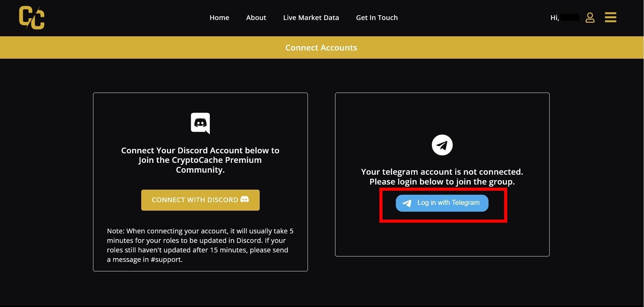The image size is (644, 307).
Task: Click inside the red highlighted area
Action: [x=443, y=205]
